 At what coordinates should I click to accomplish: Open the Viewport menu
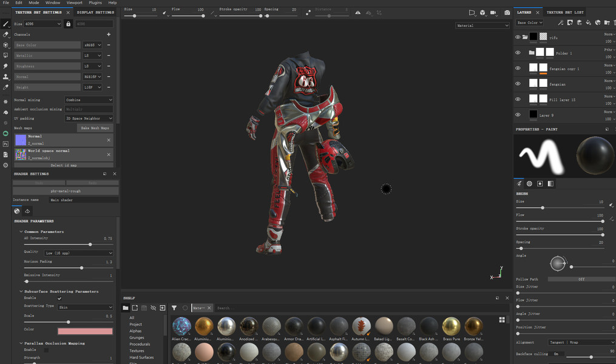pos(74,3)
